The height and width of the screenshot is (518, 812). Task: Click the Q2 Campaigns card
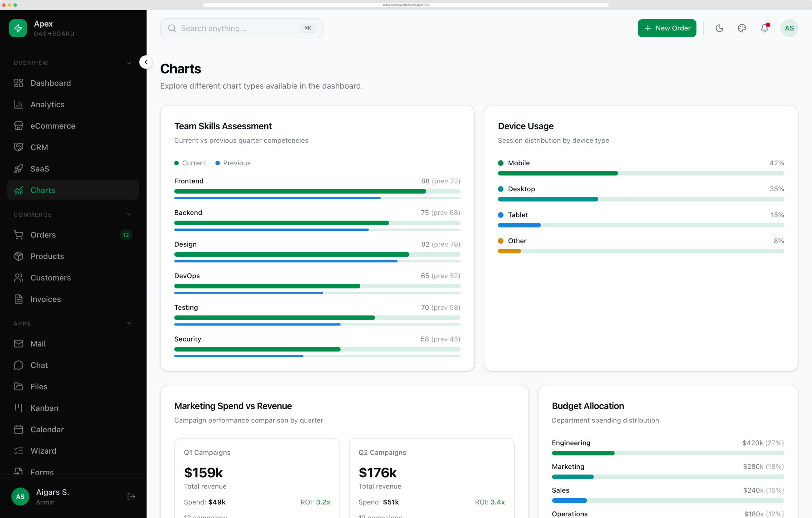point(432,479)
